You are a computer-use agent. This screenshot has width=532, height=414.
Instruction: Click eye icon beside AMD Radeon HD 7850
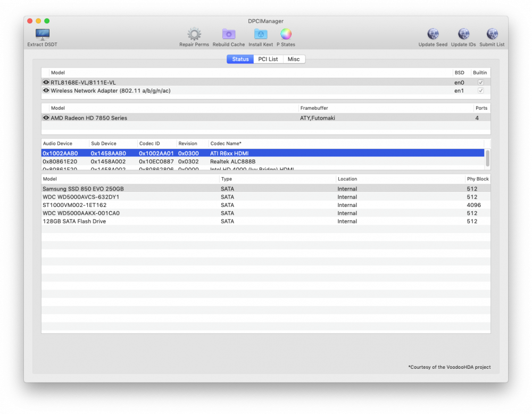46,118
